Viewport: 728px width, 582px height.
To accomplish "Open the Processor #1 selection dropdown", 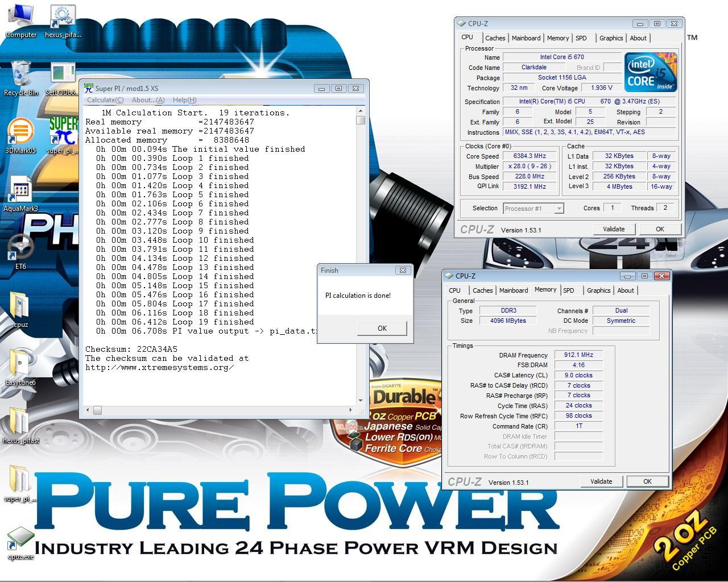I will (x=533, y=209).
